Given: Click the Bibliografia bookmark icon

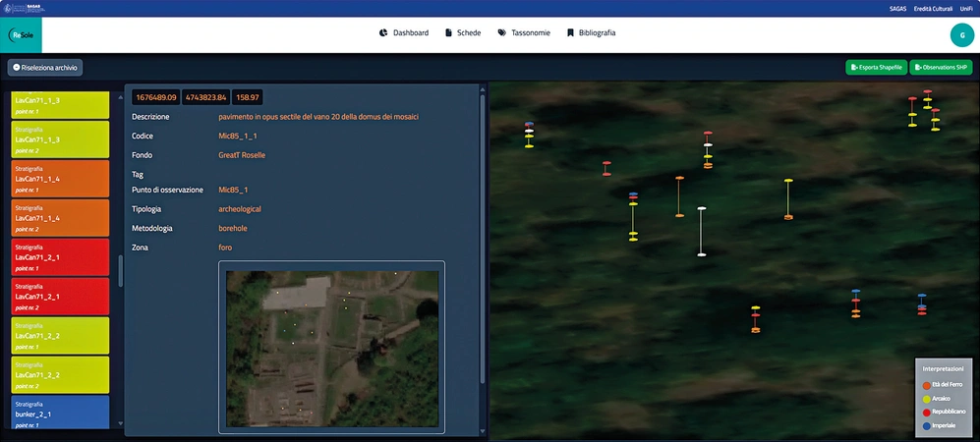Looking at the screenshot, I should coord(570,33).
